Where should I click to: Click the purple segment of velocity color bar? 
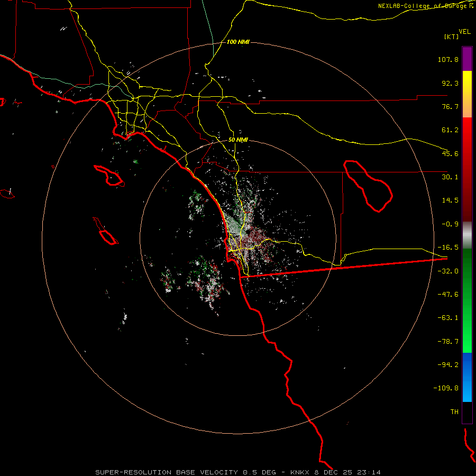pyautogui.click(x=467, y=59)
